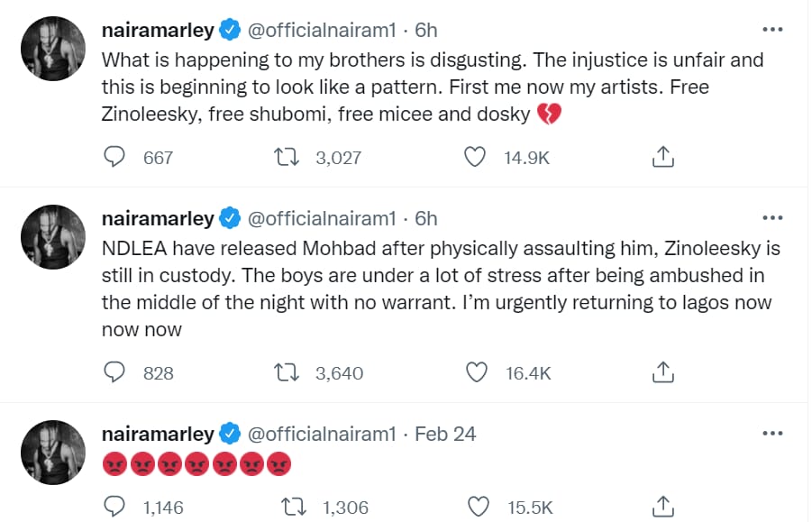
Task: Retweet the angry emoji tweet
Action: [x=290, y=507]
